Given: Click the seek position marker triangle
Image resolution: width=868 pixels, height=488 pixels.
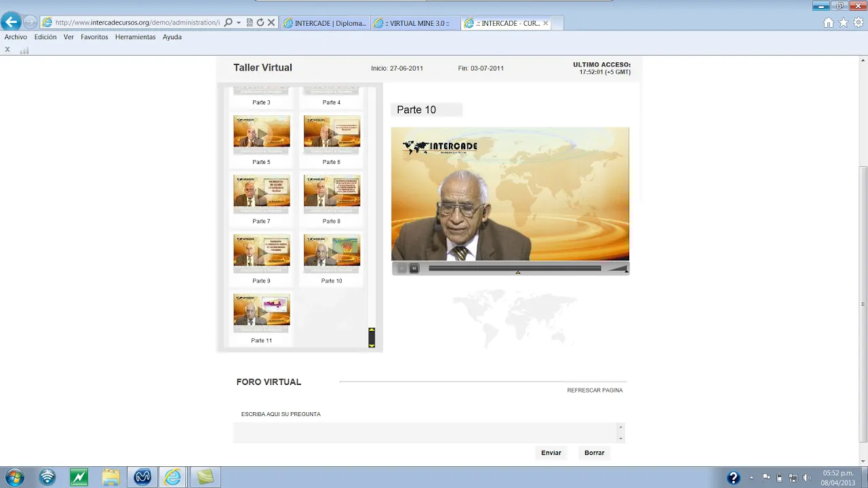Looking at the screenshot, I should [518, 272].
